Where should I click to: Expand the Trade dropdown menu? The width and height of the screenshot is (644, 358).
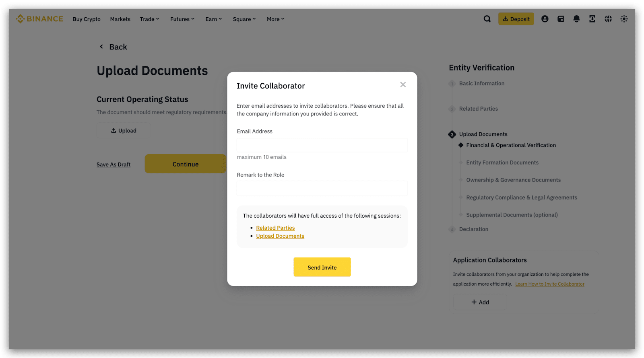tap(149, 19)
